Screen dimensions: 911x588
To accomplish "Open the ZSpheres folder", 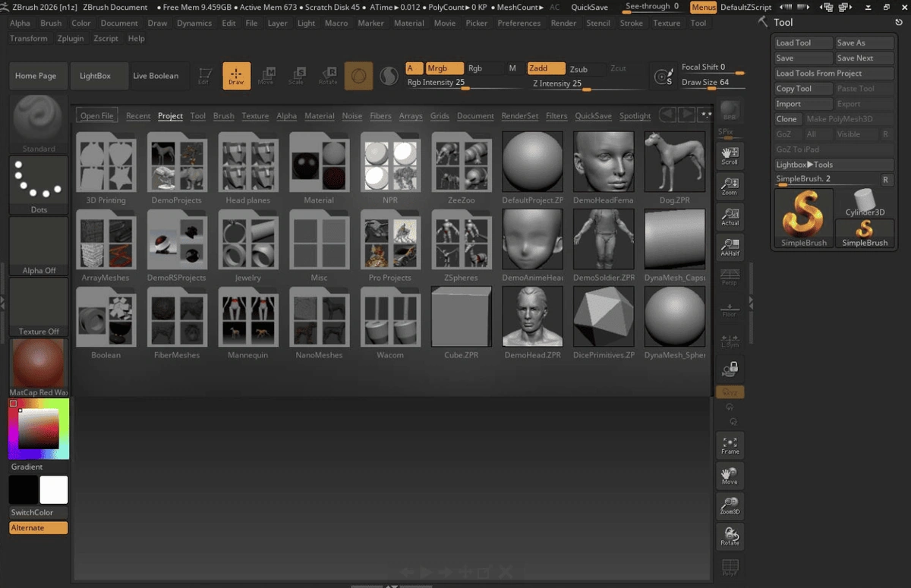I will tap(462, 245).
